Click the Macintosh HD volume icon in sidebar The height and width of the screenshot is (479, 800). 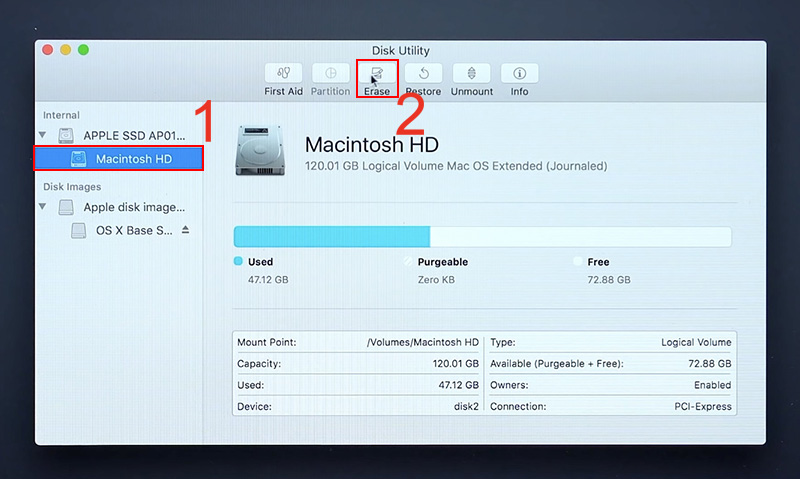79,159
